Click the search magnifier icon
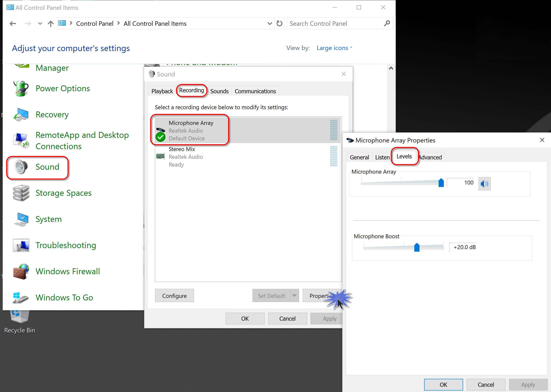 pyautogui.click(x=387, y=23)
